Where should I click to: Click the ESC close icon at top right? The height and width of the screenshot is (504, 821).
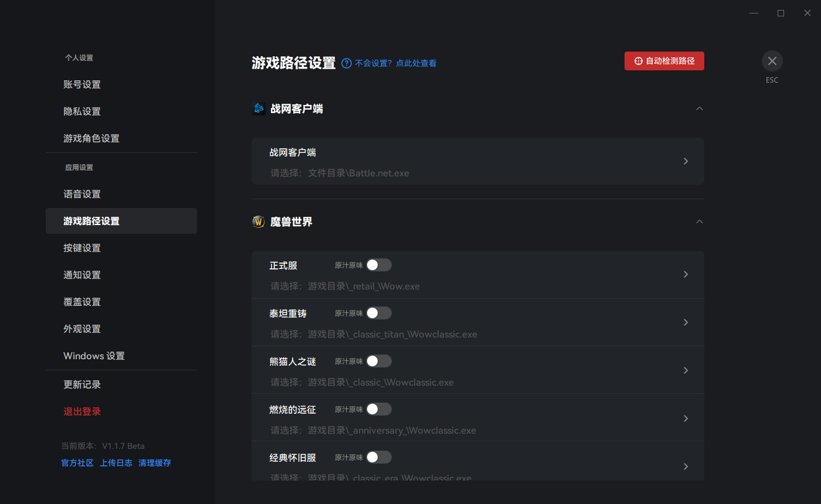pos(772,60)
